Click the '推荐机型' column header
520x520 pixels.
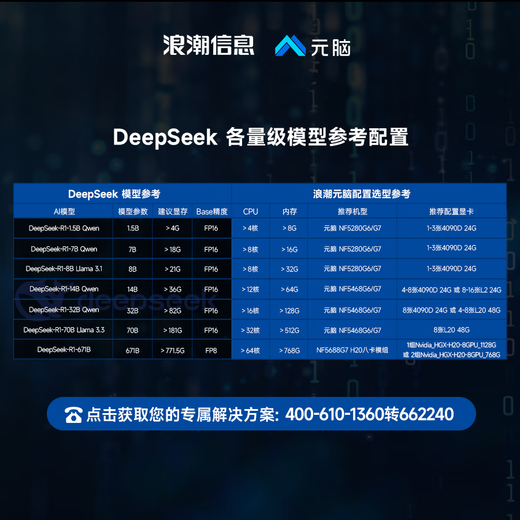tap(352, 212)
